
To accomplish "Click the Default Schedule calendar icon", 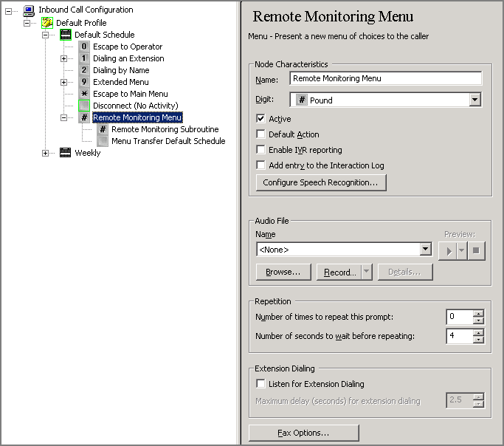I will (x=66, y=35).
